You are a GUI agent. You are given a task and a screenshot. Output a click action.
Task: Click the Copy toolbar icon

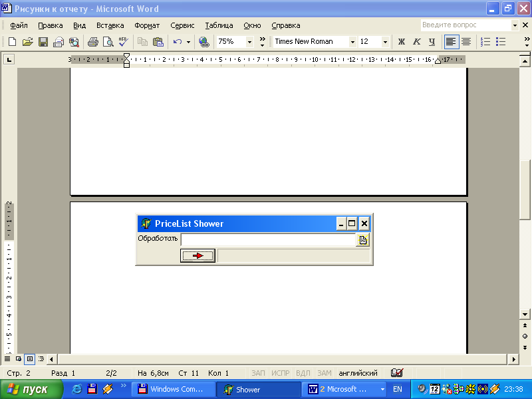(142, 42)
